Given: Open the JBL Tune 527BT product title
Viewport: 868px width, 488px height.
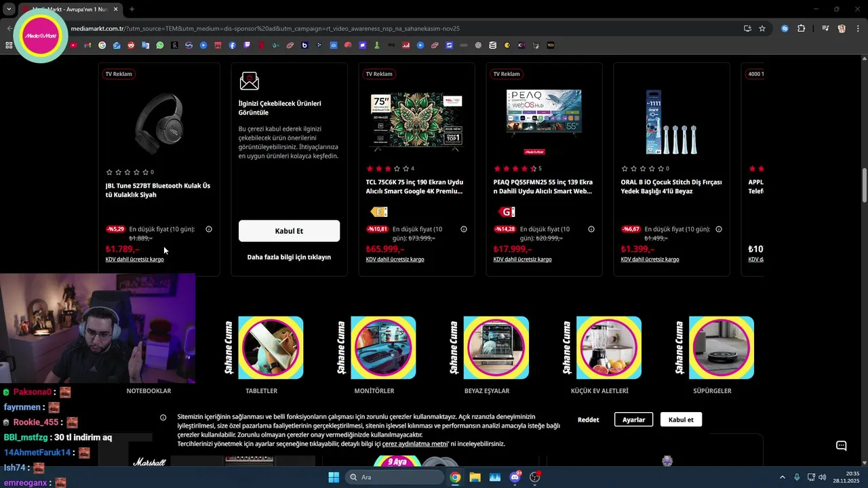Looking at the screenshot, I should tap(158, 190).
